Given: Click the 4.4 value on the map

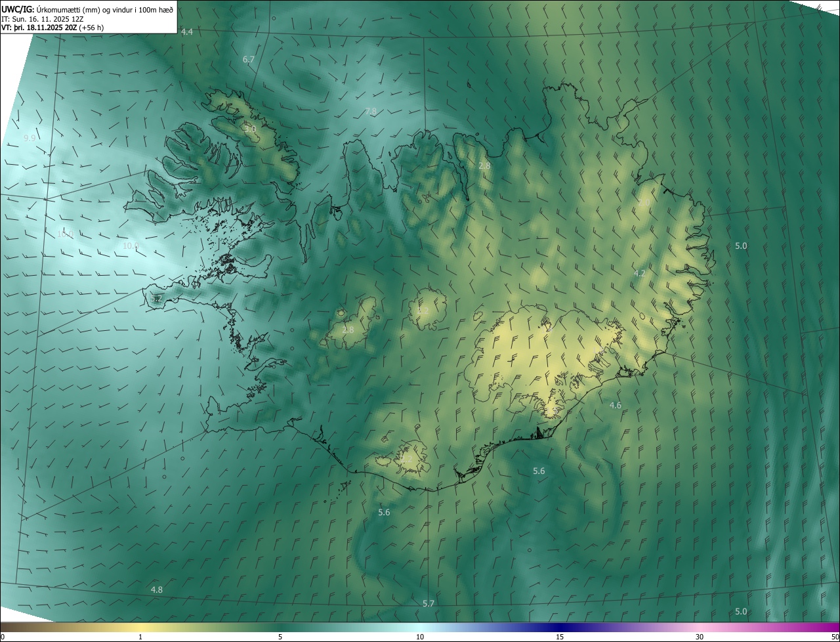Looking at the screenshot, I should tap(187, 32).
